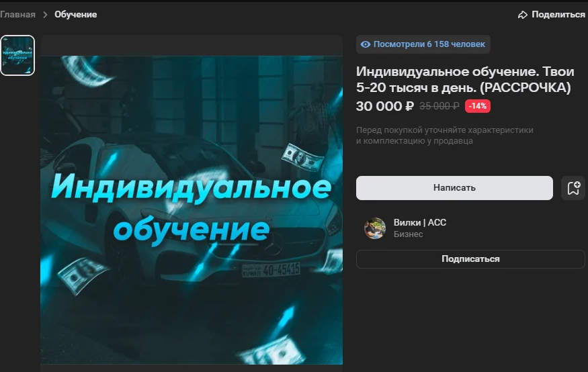Screen dimensions: 588x372
Task: Click the Подписаться button
Action: [470, 259]
